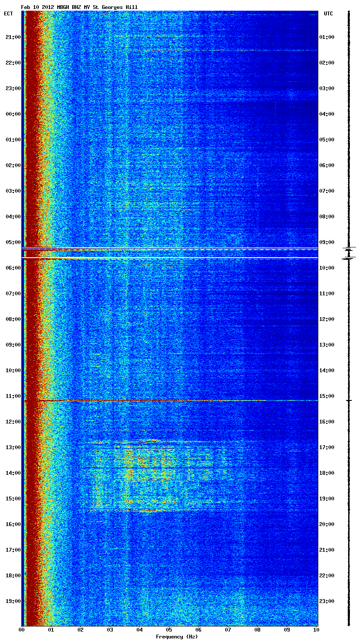Click the 09:00 label on the UTC axis
Image resolution: width=364 pixels, height=641 pixels.
(327, 242)
